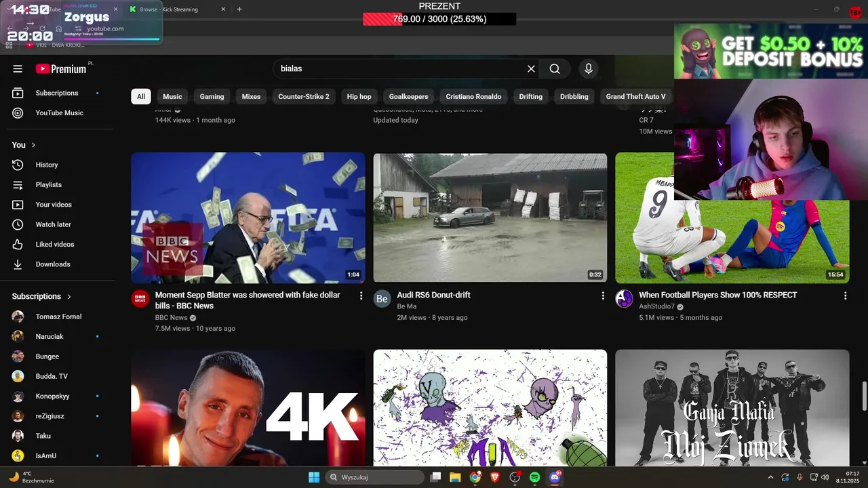Open more options for 100% RESPECT video
Viewport: 868px width, 488px height.
tap(845, 296)
